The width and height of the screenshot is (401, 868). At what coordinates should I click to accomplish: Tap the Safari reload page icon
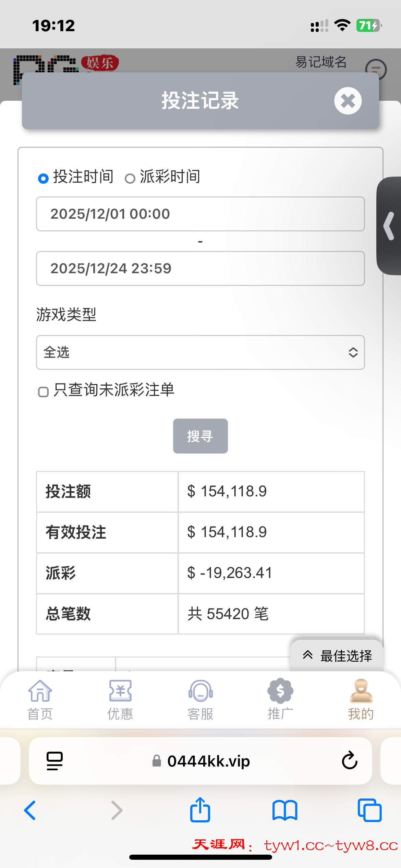[349, 761]
